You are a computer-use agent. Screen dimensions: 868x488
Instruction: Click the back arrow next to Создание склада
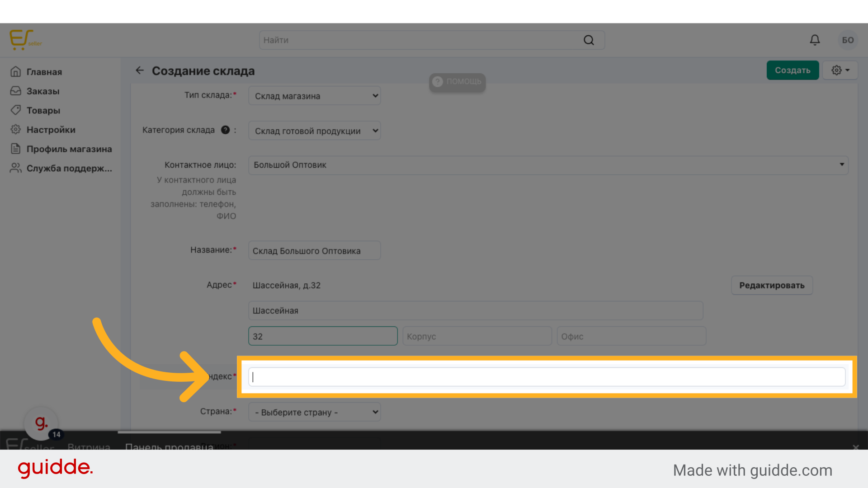140,70
